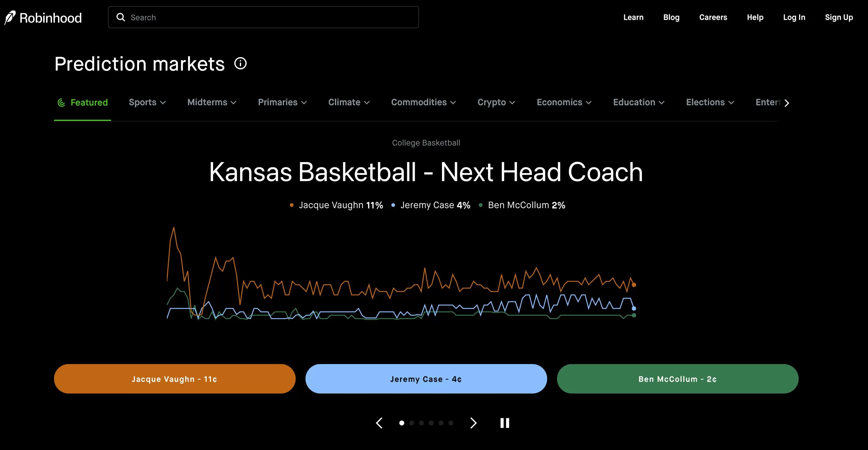Select the second carousel dot
Screen dimensions: 868x450
[411, 423]
